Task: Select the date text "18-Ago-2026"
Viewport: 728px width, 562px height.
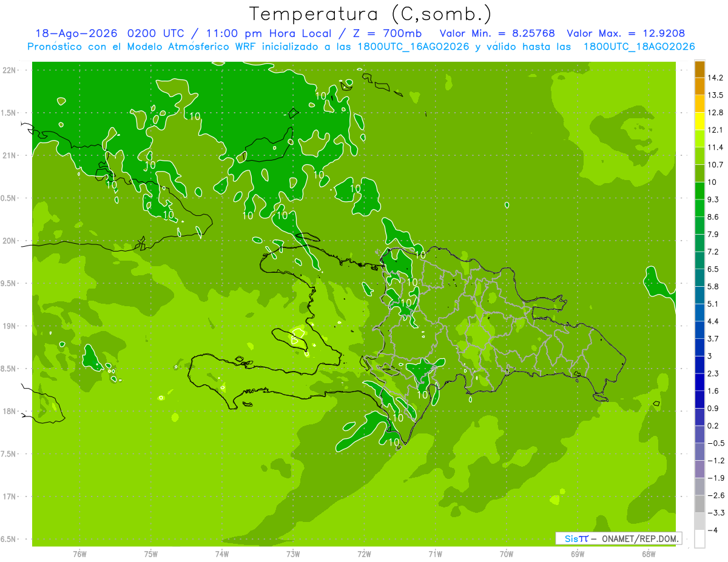Action: click(76, 33)
